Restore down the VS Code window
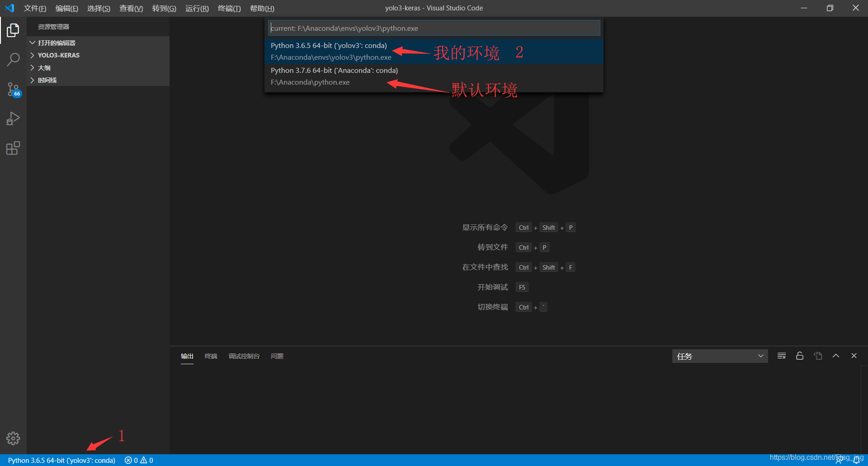 (x=830, y=8)
